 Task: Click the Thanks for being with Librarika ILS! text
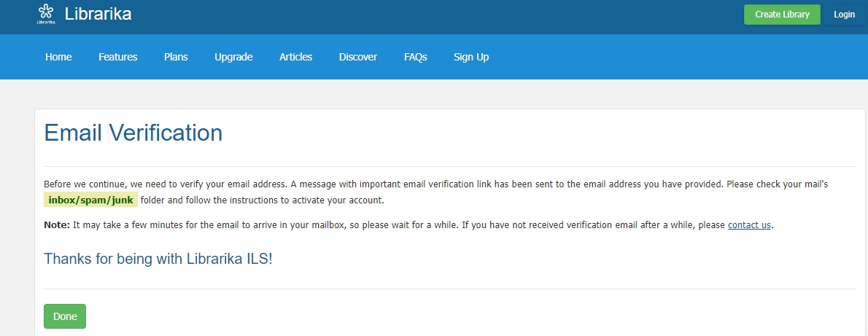[x=158, y=259]
